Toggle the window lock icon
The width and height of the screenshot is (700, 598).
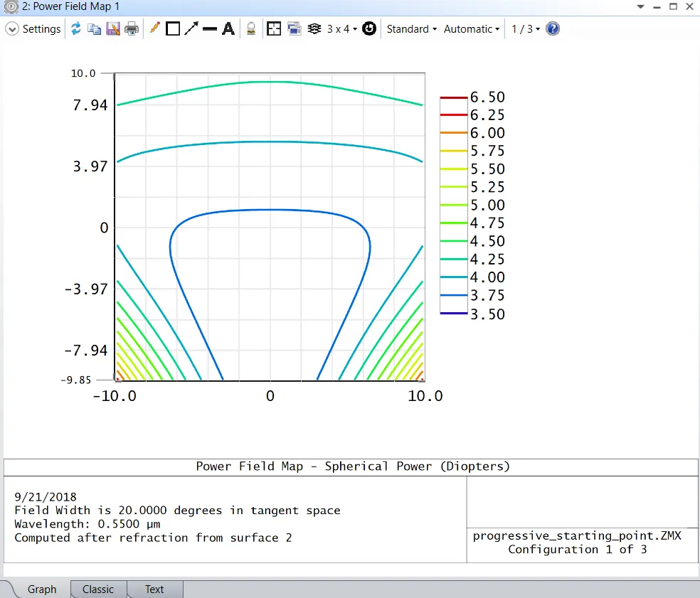251,29
